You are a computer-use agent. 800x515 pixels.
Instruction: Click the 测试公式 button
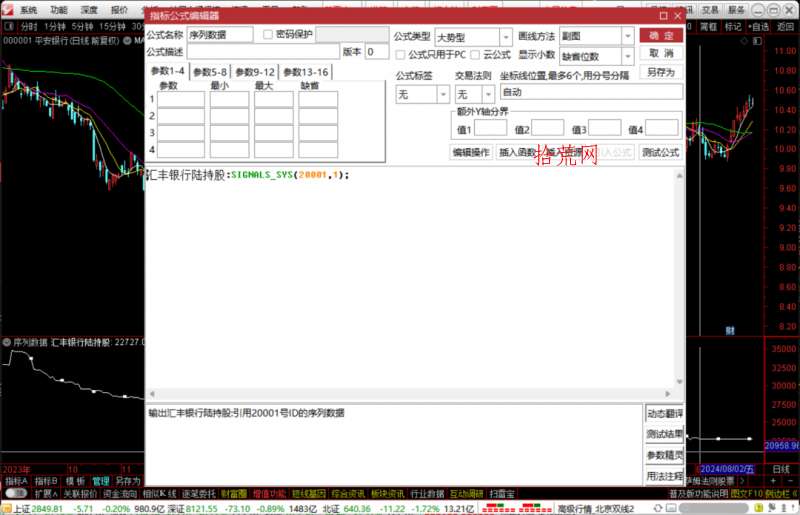click(660, 152)
